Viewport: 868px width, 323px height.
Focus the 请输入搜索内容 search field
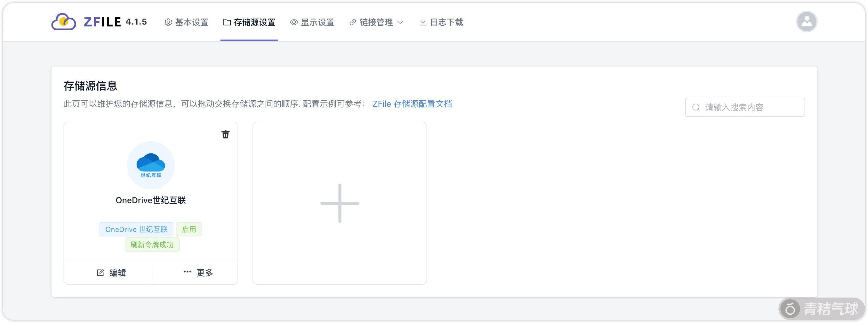(x=745, y=107)
